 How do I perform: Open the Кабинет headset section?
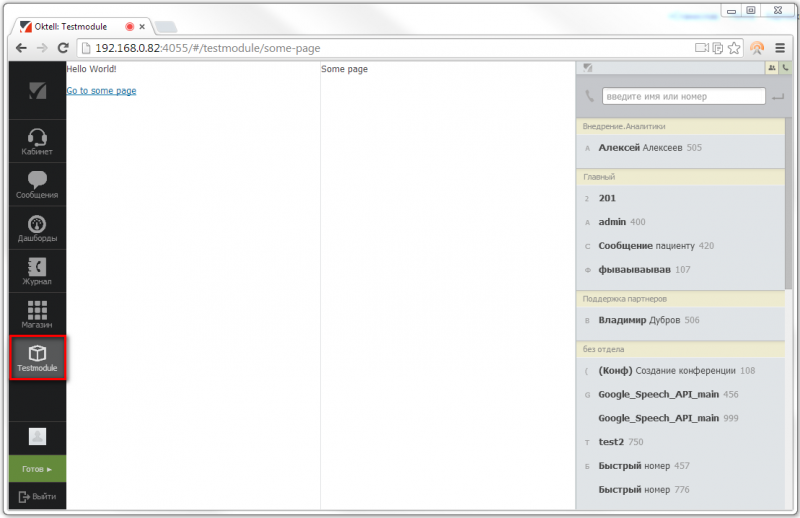click(x=37, y=142)
